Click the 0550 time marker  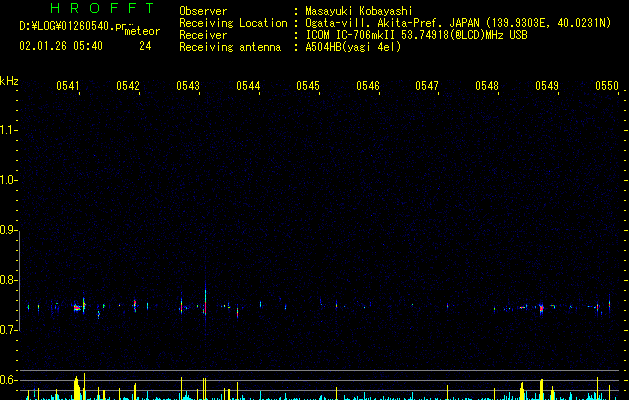[x=607, y=86]
